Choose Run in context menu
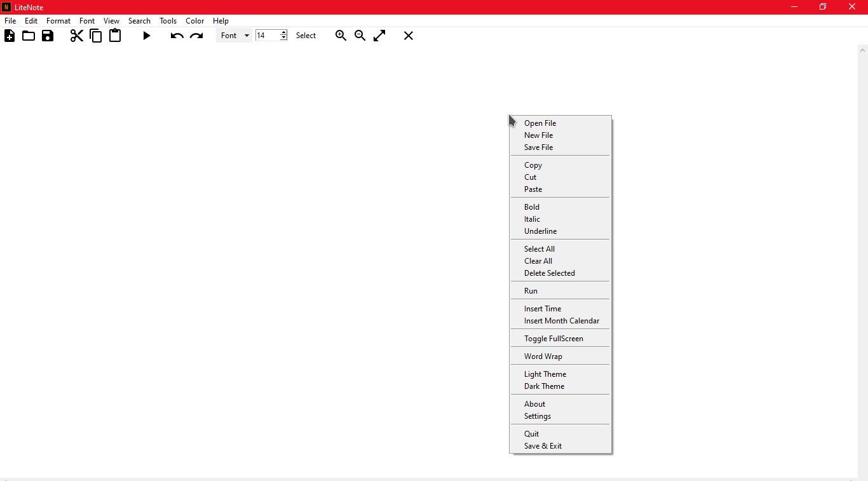 (x=560, y=291)
